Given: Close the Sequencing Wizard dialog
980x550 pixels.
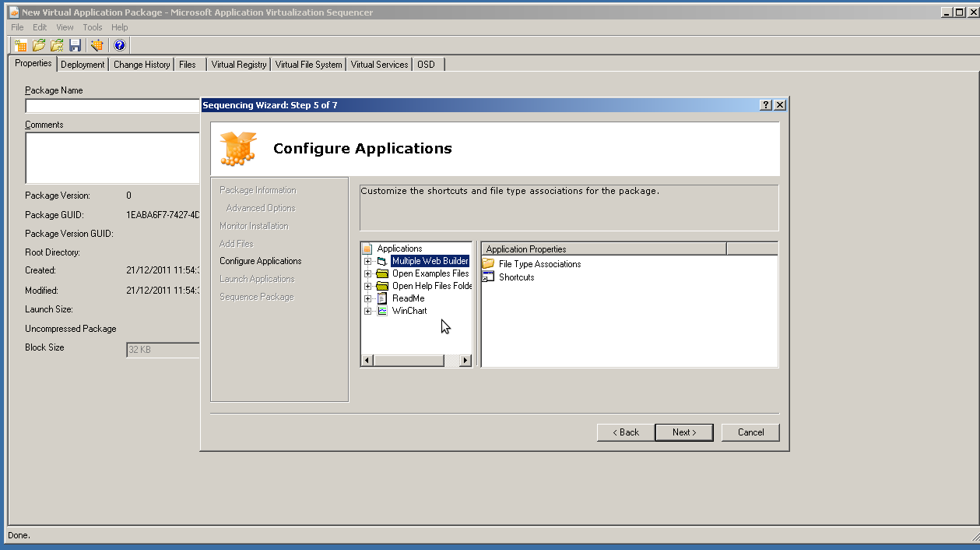Looking at the screenshot, I should [x=780, y=105].
